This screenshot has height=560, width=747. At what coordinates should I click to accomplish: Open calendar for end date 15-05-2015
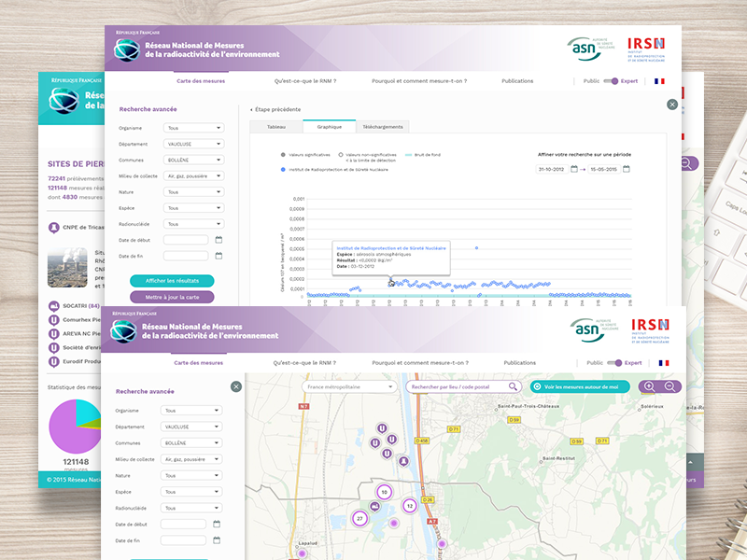(x=627, y=169)
